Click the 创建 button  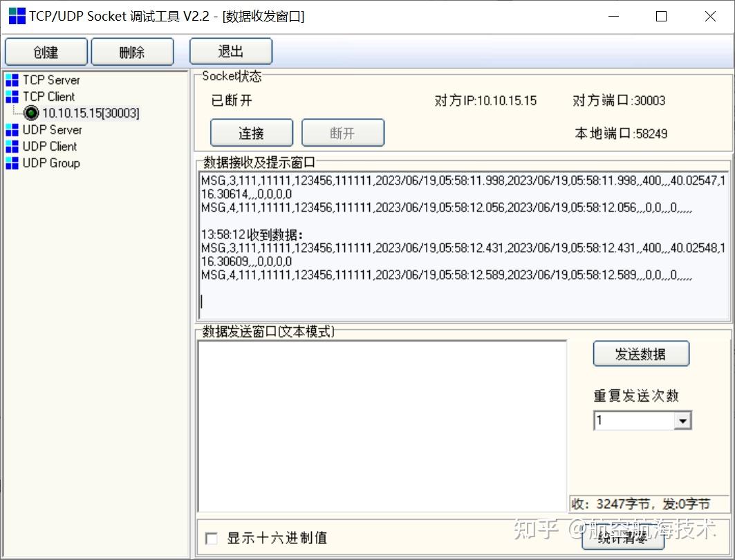pyautogui.click(x=46, y=51)
